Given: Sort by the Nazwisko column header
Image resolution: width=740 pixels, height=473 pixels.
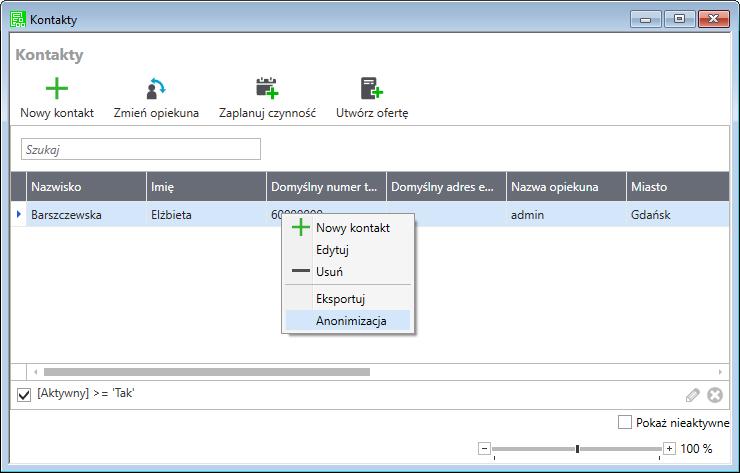Looking at the screenshot, I should pyautogui.click(x=86, y=186).
